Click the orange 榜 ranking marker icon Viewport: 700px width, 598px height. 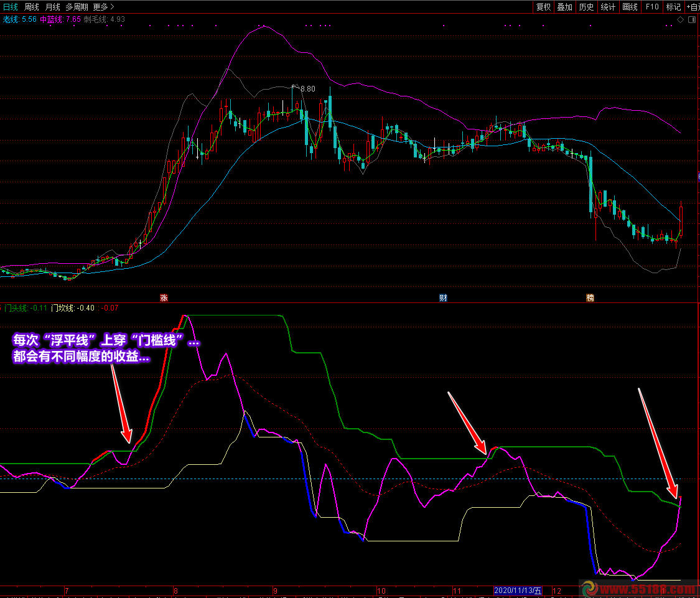[x=590, y=297]
